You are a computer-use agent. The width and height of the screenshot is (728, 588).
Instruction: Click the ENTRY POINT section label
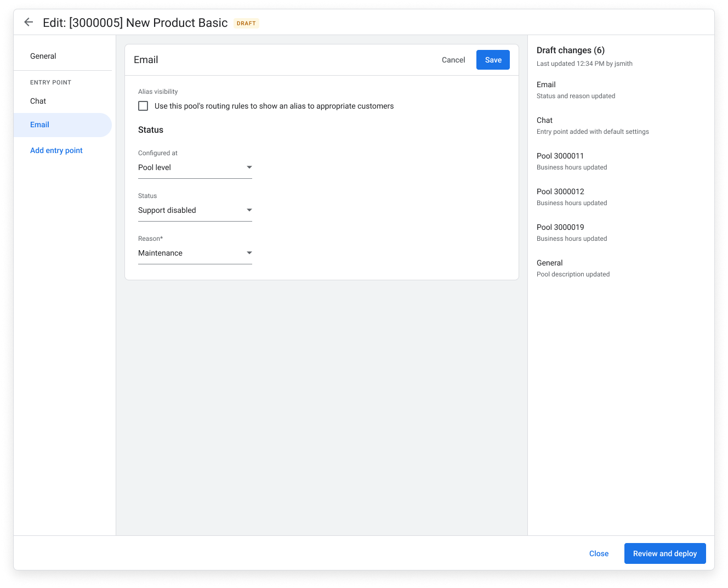coord(50,82)
